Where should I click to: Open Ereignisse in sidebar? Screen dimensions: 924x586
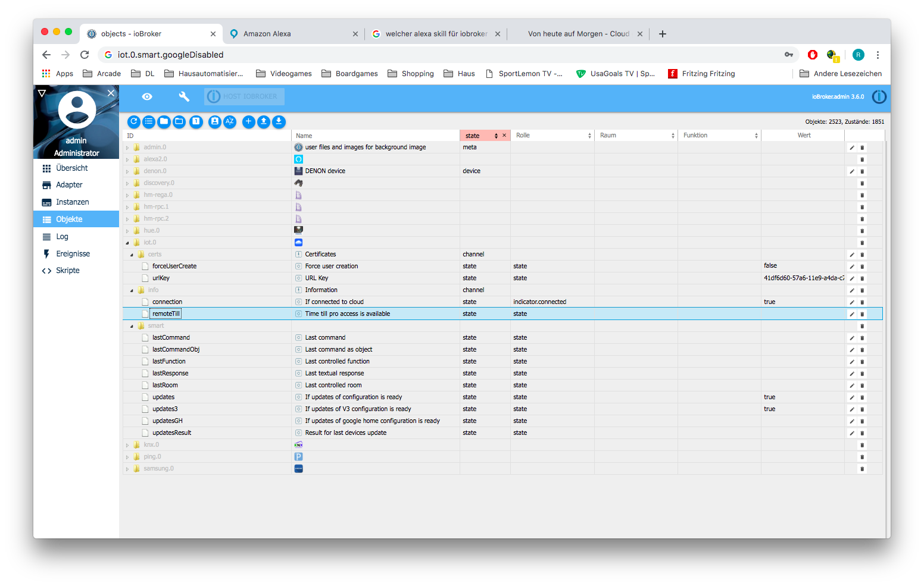click(76, 254)
